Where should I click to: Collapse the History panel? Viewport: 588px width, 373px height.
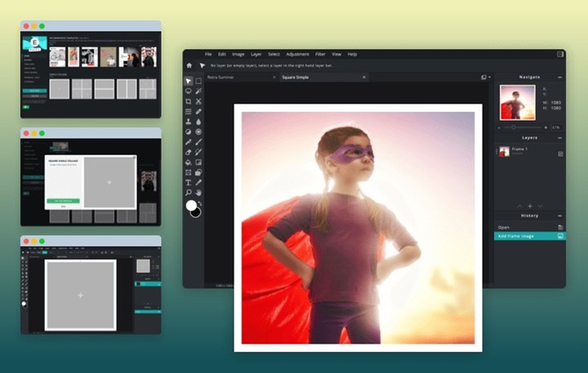pos(559,215)
